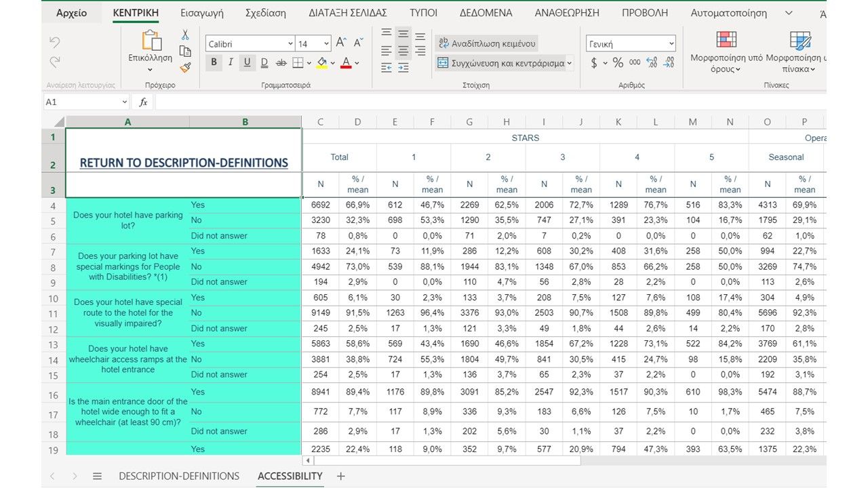Image resolution: width=868 pixels, height=488 pixels.
Task: Open the Αρχείο file tab
Action: pyautogui.click(x=71, y=13)
